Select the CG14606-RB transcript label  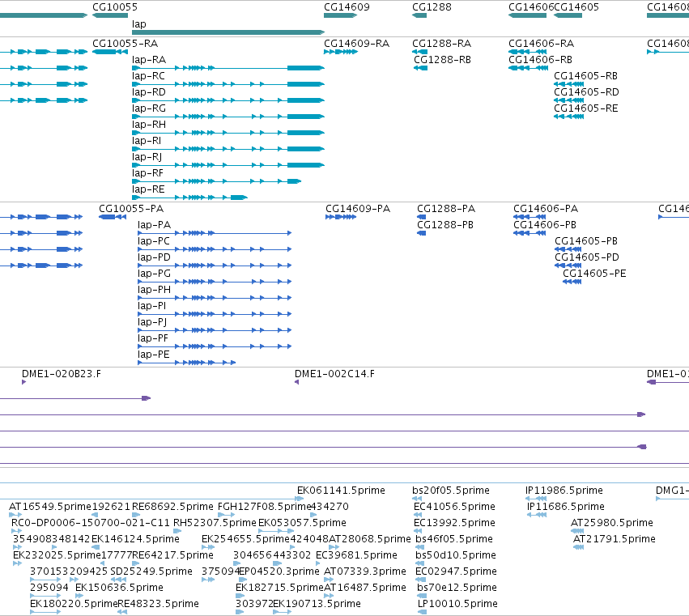(541, 60)
